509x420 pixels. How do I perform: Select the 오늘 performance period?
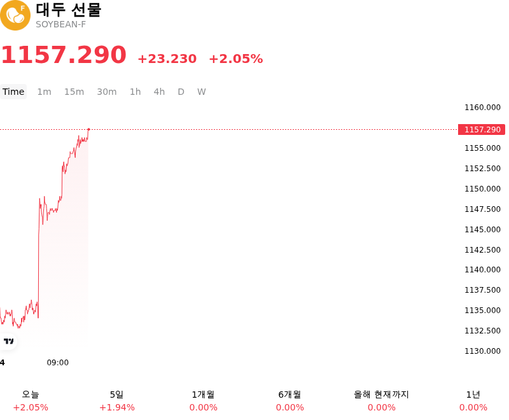31,401
